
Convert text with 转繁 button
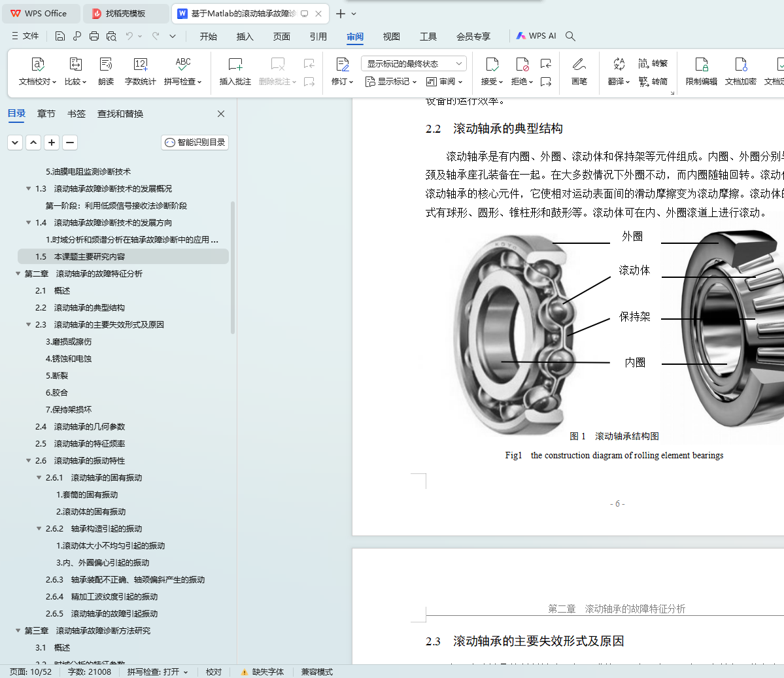point(653,63)
